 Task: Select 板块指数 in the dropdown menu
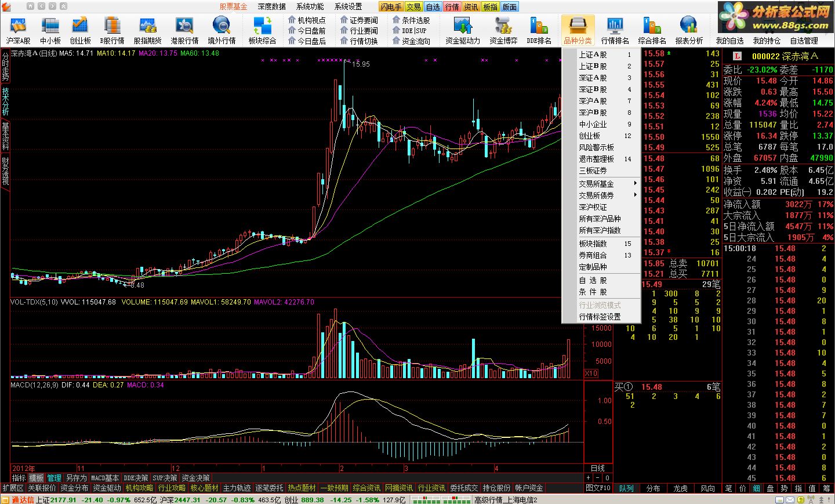(x=601, y=244)
